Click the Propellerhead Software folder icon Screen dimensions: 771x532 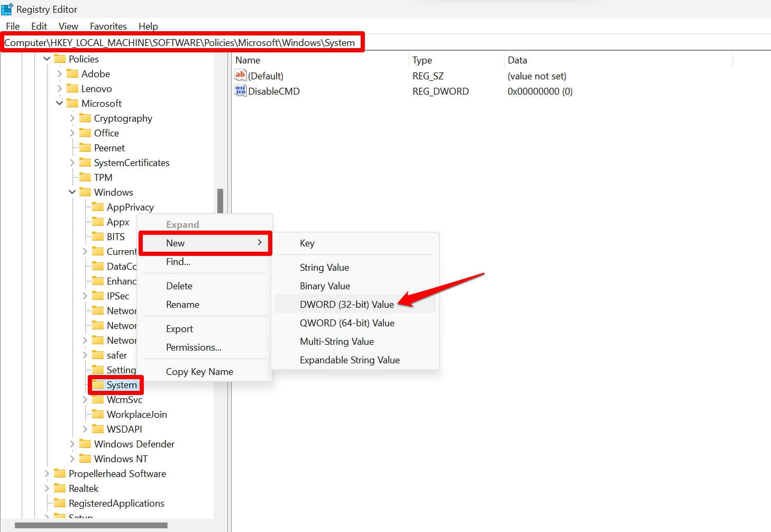(60, 473)
